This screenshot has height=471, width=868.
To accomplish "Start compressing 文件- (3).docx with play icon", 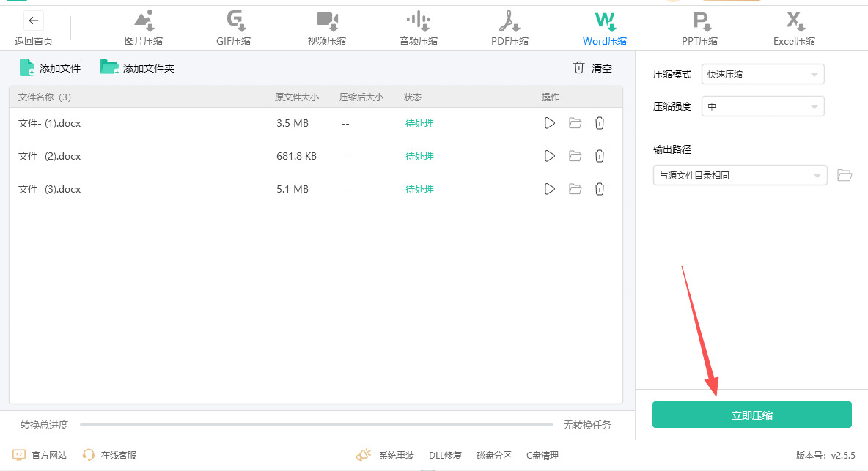I will [x=550, y=189].
